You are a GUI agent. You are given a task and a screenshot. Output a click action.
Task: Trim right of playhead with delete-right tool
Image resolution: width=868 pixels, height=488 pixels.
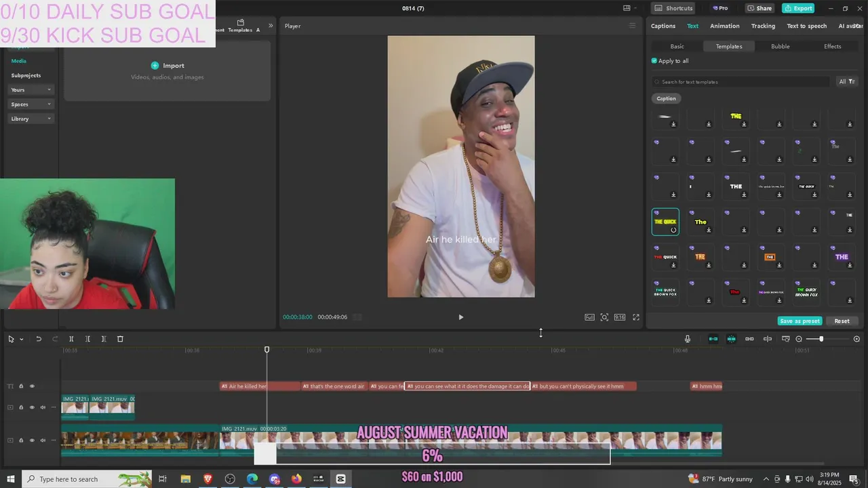[104, 339]
